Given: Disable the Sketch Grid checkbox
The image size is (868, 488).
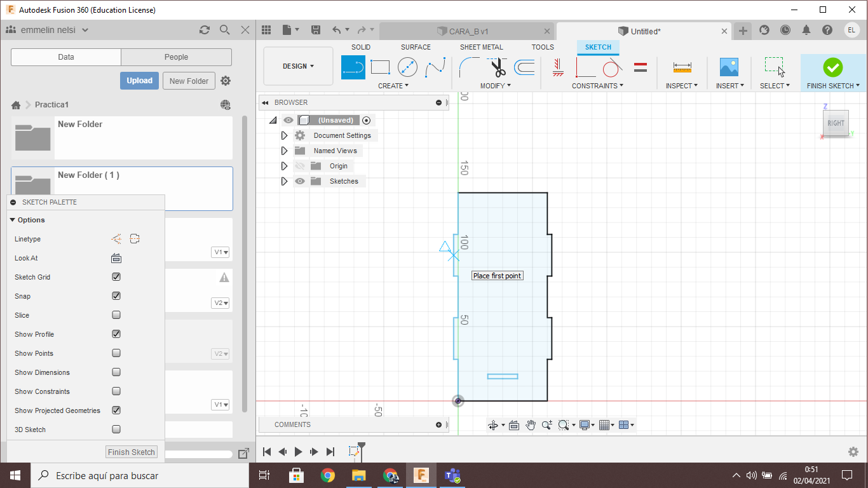Looking at the screenshot, I should [x=116, y=277].
